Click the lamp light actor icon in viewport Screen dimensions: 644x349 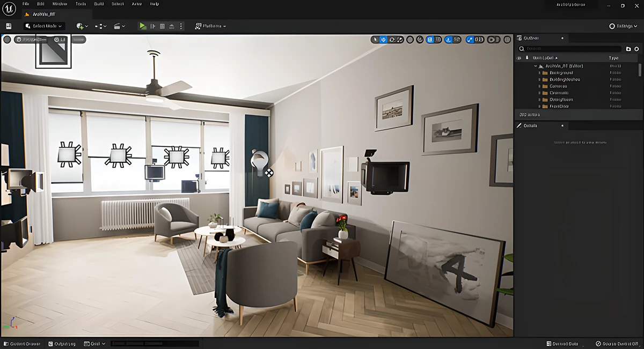(260, 161)
